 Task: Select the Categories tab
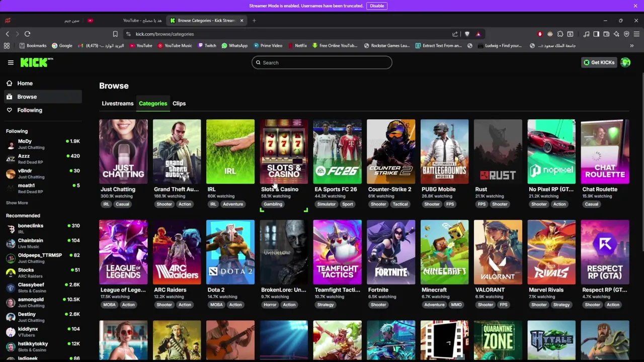(153, 104)
